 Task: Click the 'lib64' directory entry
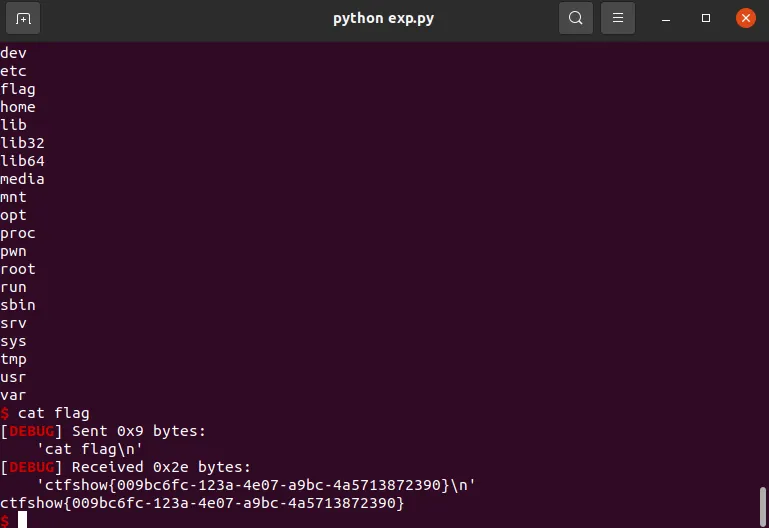(22, 161)
